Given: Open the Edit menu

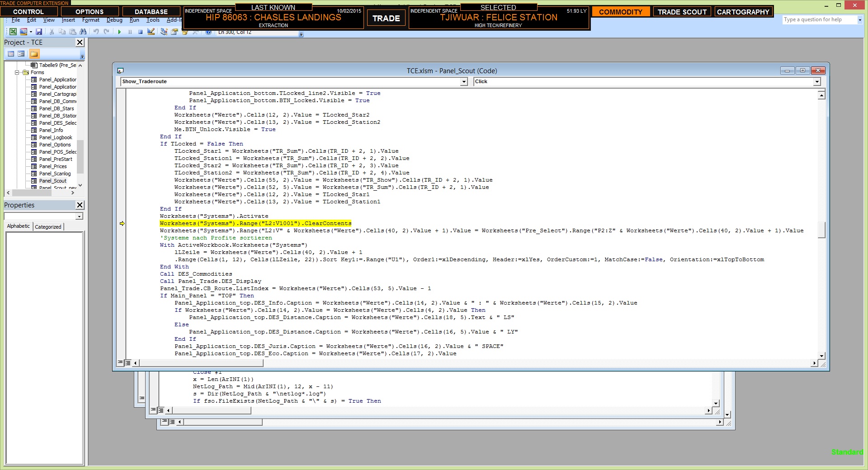Looking at the screenshot, I should click(32, 20).
